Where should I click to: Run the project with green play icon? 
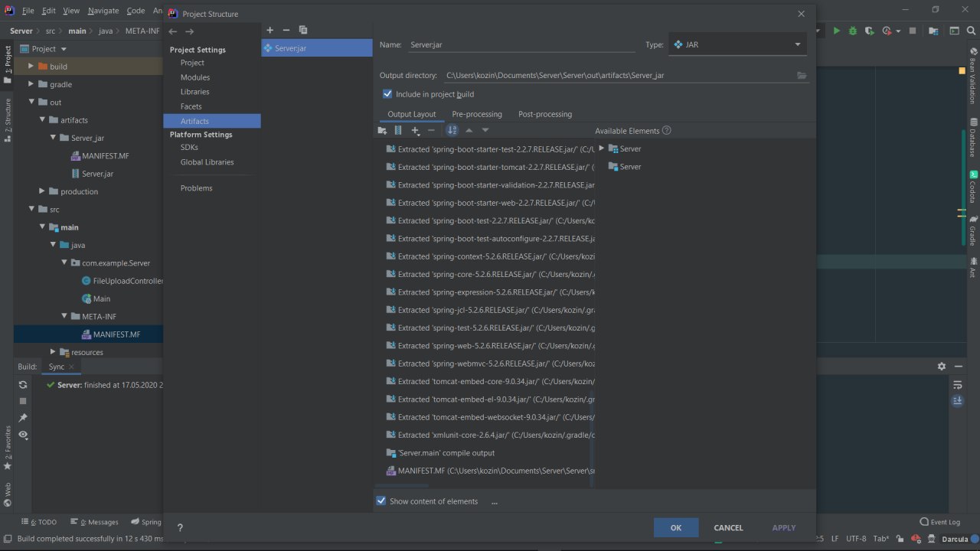(x=837, y=31)
